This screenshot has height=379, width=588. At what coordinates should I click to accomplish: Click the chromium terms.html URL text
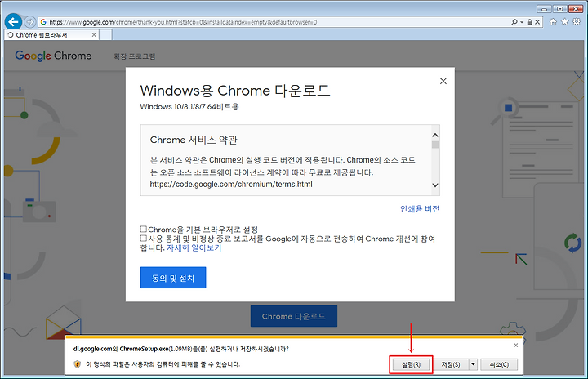tap(231, 185)
